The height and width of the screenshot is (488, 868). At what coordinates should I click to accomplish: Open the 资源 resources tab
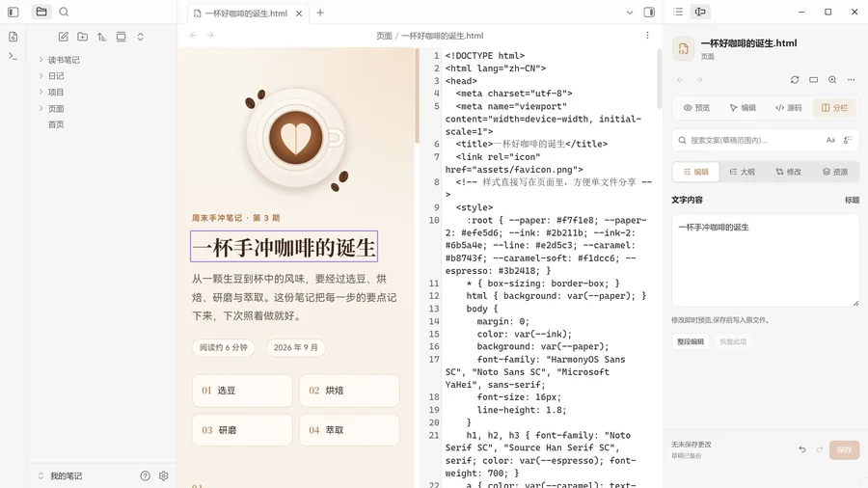[835, 172]
